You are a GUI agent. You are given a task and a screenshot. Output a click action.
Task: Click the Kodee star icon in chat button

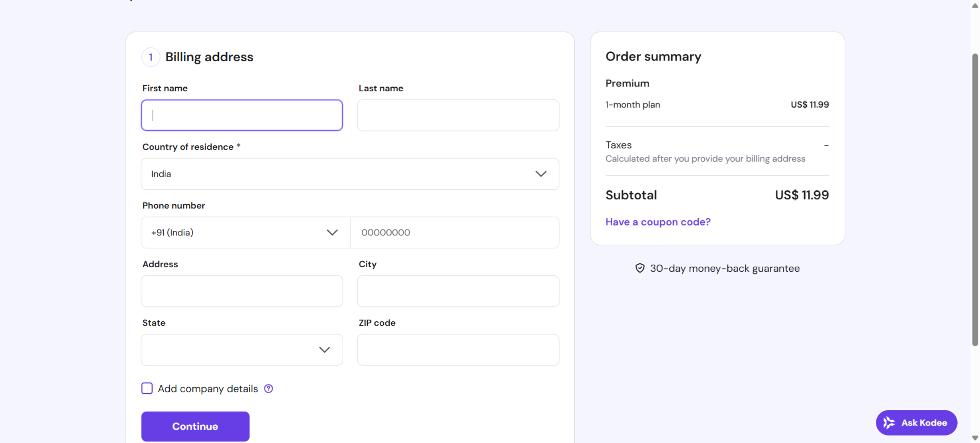(x=889, y=423)
